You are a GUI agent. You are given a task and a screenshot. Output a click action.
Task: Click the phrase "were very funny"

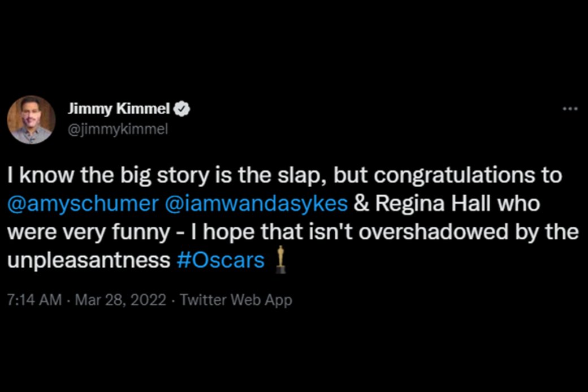coord(89,232)
